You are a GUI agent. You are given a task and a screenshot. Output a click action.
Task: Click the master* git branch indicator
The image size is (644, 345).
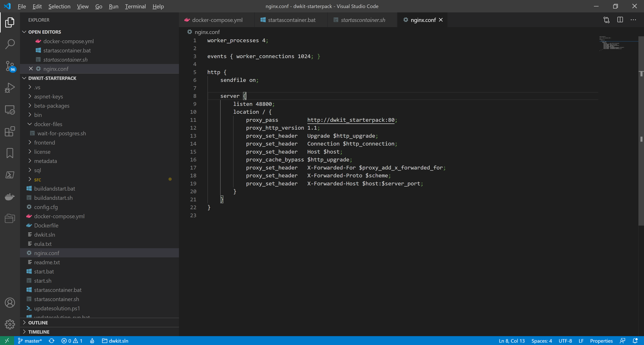tap(30, 341)
